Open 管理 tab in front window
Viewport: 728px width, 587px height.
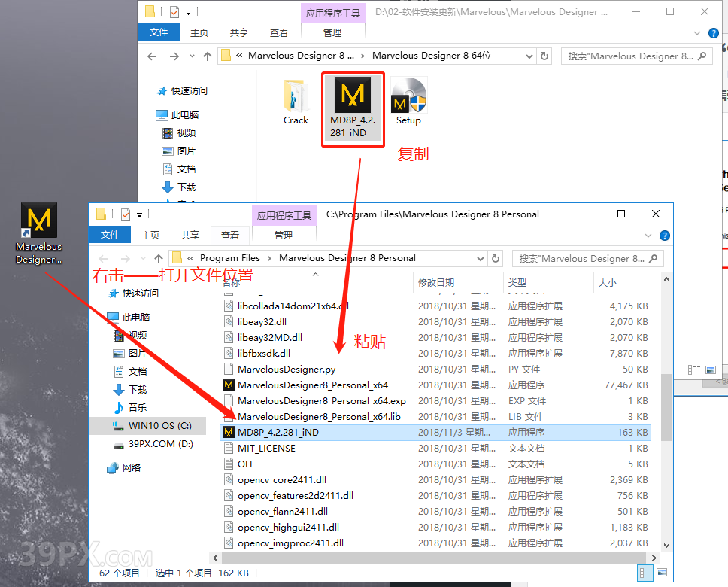(284, 235)
